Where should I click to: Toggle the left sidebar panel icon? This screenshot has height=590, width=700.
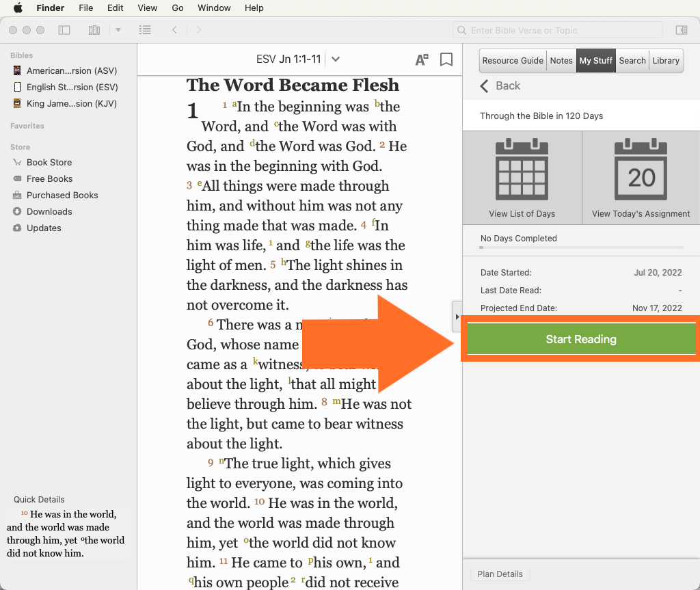coord(64,30)
